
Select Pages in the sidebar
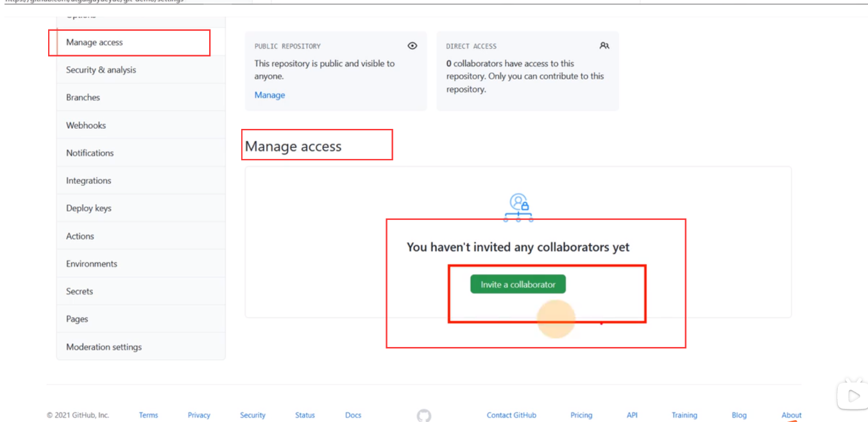tap(140, 319)
